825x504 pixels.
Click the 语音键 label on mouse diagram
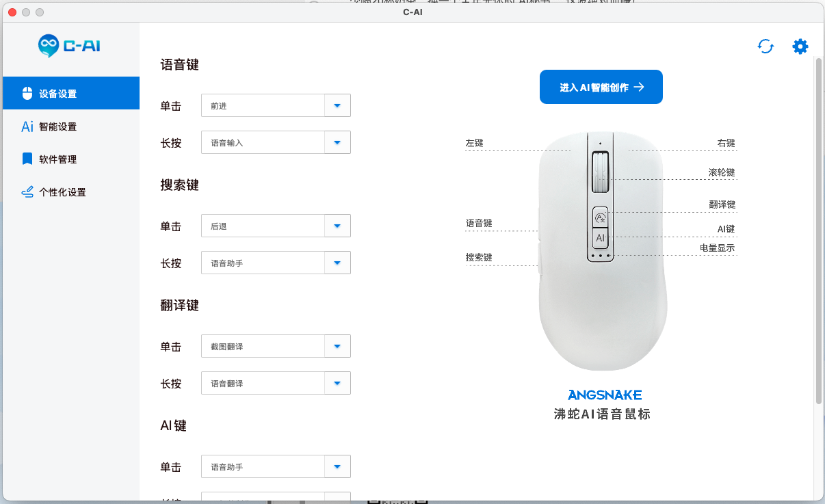click(479, 224)
